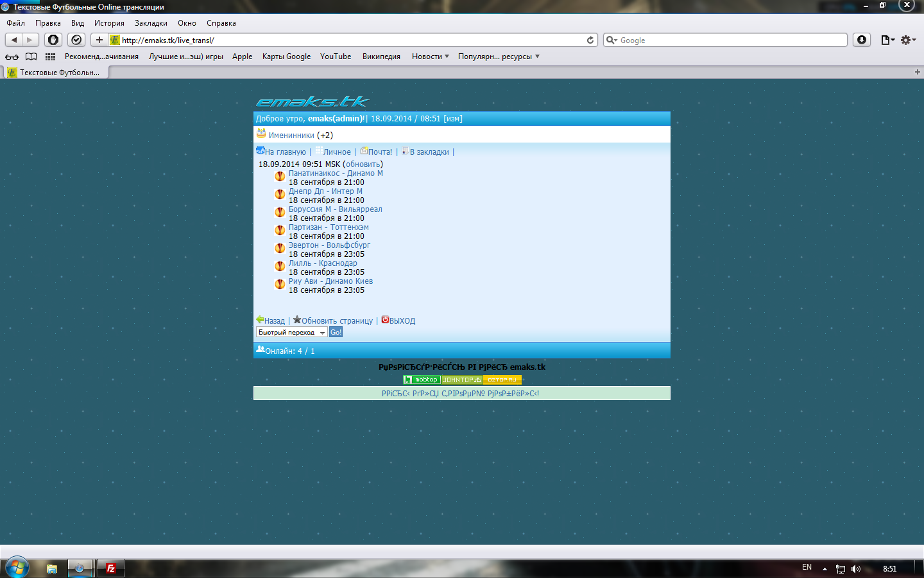
Task: Open the settings gear menu
Action: [x=908, y=40]
